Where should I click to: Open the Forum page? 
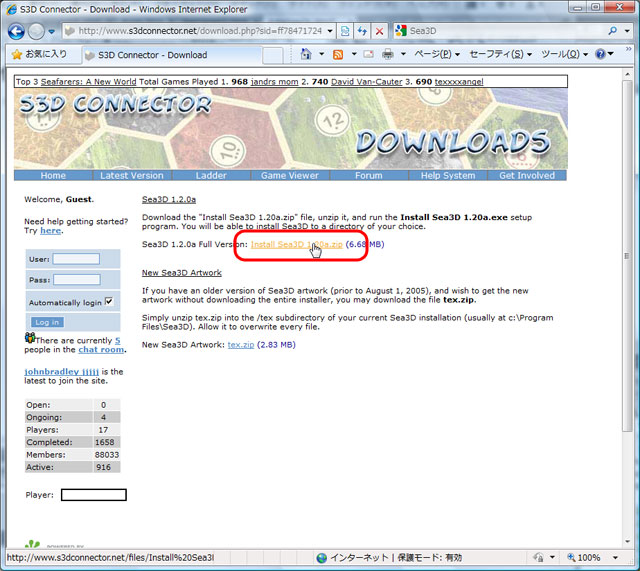369,176
